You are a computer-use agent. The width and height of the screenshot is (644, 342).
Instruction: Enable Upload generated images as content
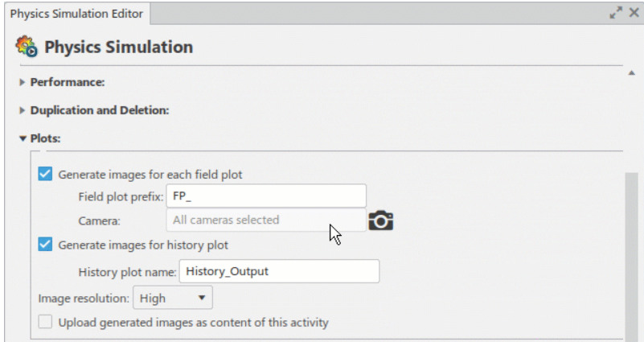pos(46,323)
